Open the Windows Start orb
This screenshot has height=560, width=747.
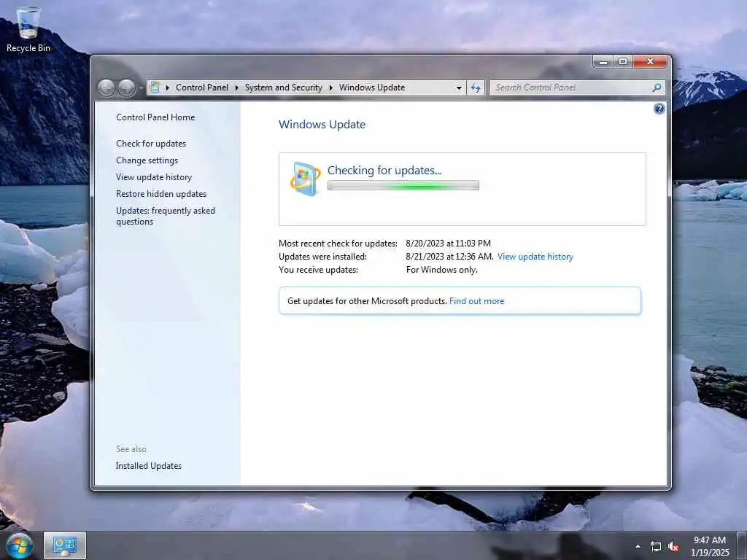pyautogui.click(x=20, y=545)
